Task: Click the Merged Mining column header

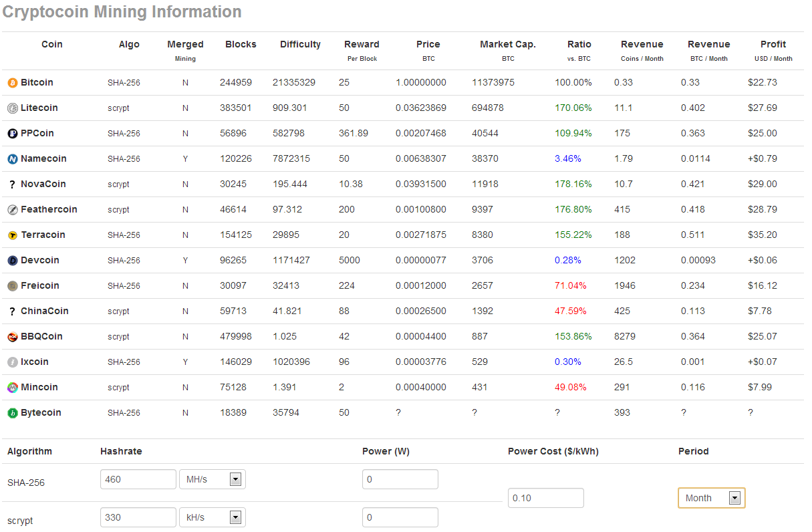Action: point(185,50)
